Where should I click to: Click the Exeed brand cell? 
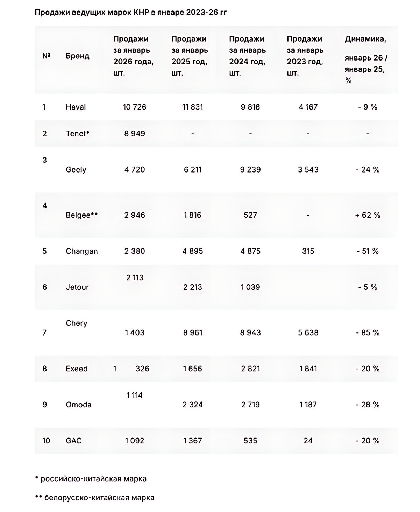(77, 369)
